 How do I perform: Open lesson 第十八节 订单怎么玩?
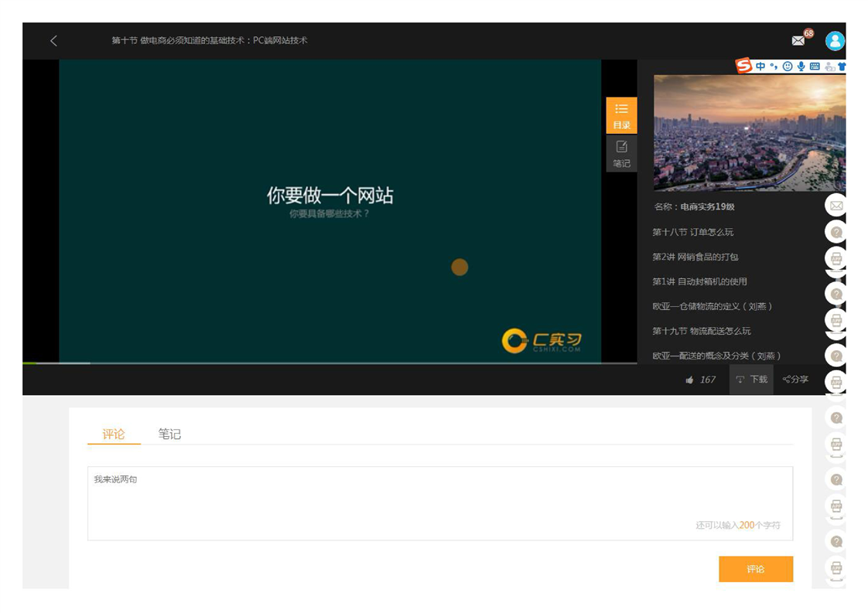[x=693, y=232]
